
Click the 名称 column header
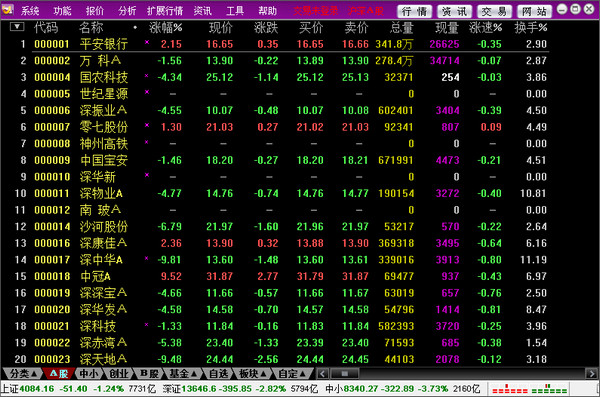point(91,28)
